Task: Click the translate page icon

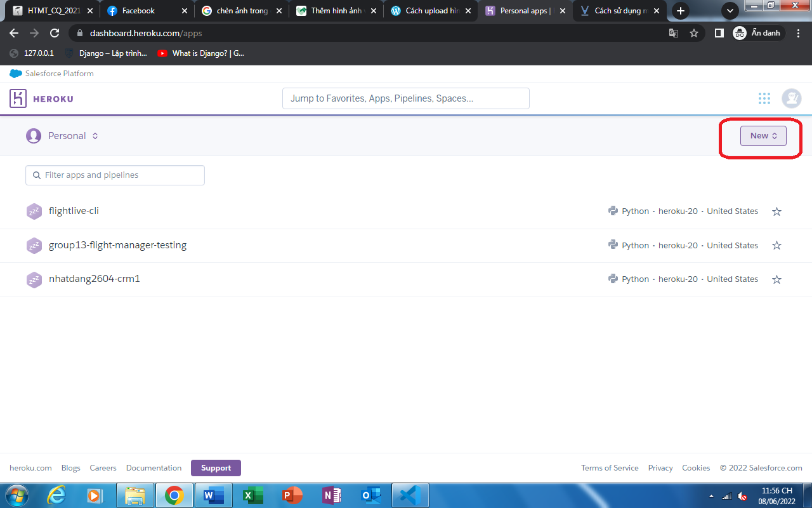Action: tap(674, 33)
